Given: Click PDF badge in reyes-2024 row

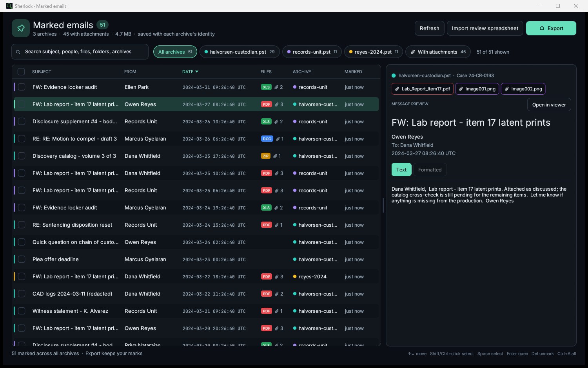Looking at the screenshot, I should pos(267,276).
